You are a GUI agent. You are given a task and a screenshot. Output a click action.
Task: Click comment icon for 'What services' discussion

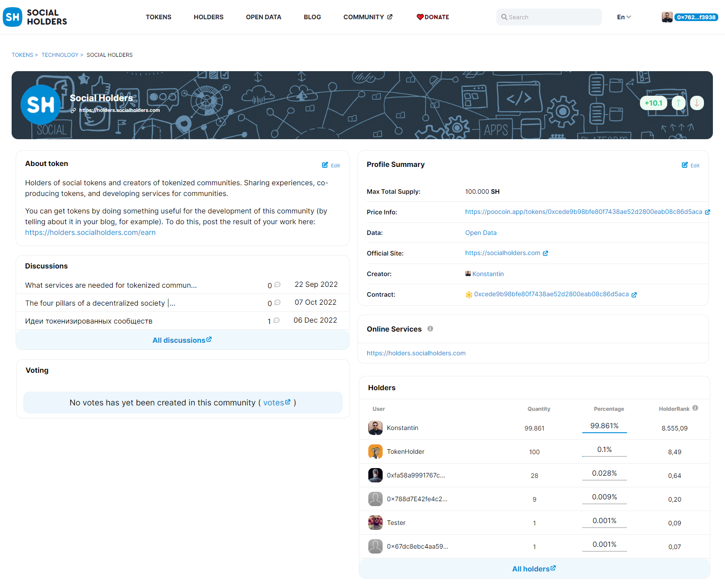click(277, 285)
